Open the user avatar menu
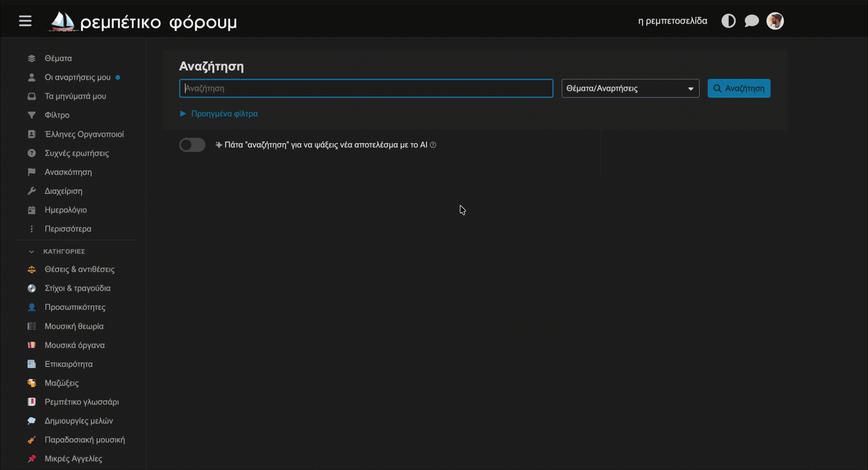The width and height of the screenshot is (868, 470). pyautogui.click(x=775, y=21)
